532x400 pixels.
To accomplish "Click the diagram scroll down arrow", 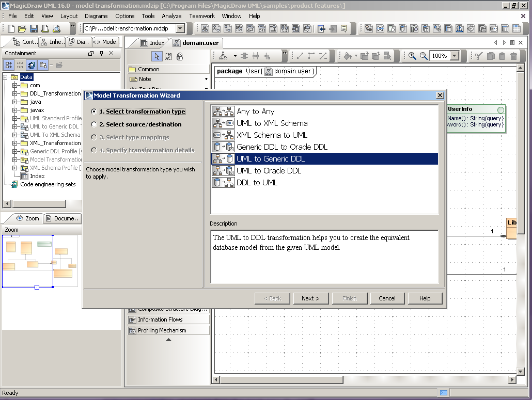I will click(521, 371).
